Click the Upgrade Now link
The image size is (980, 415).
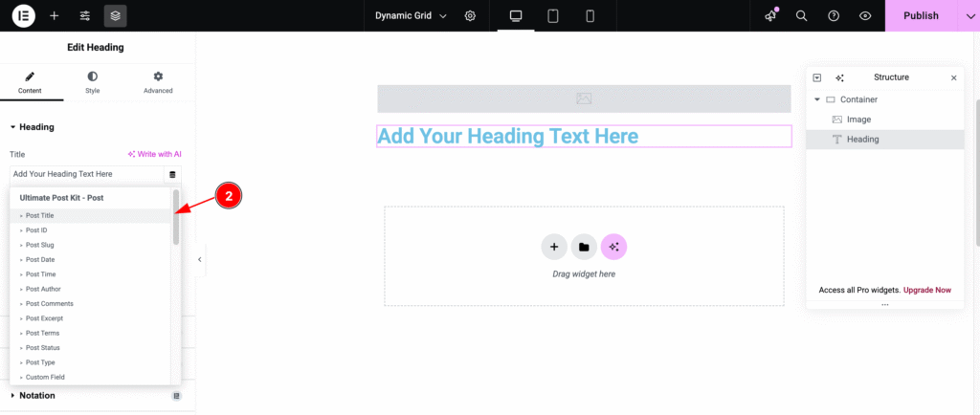coord(929,290)
